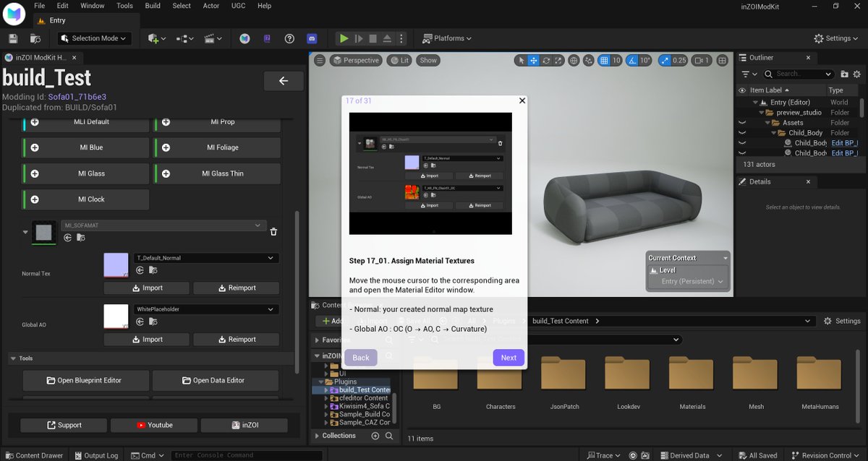The width and height of the screenshot is (868, 461).
Task: Click Import under Normal Tex
Action: pos(147,288)
